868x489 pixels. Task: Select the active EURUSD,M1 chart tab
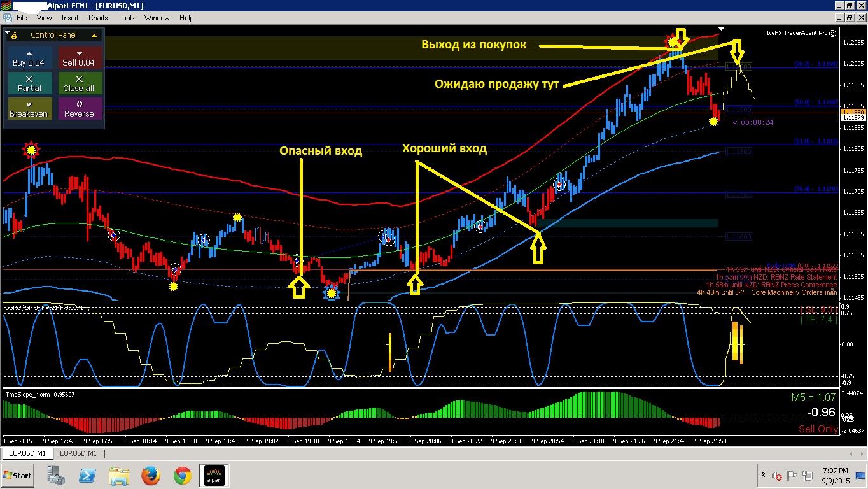click(x=27, y=453)
